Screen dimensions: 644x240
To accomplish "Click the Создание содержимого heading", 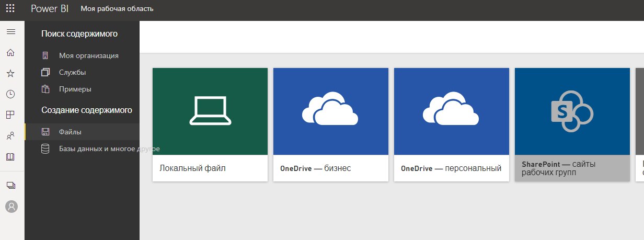I will (x=87, y=110).
